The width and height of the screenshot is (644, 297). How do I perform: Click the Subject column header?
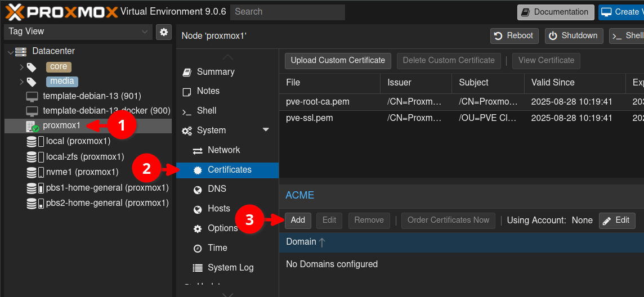pos(488,83)
